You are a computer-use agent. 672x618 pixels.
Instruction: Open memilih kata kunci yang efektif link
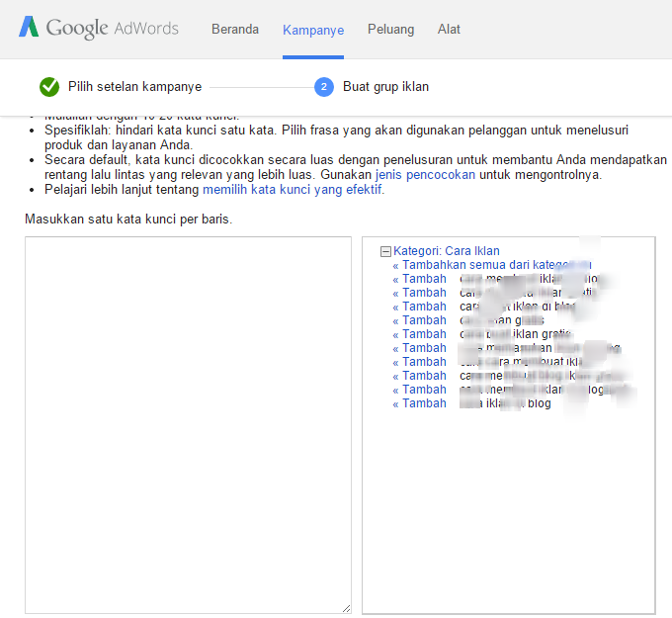tap(292, 190)
